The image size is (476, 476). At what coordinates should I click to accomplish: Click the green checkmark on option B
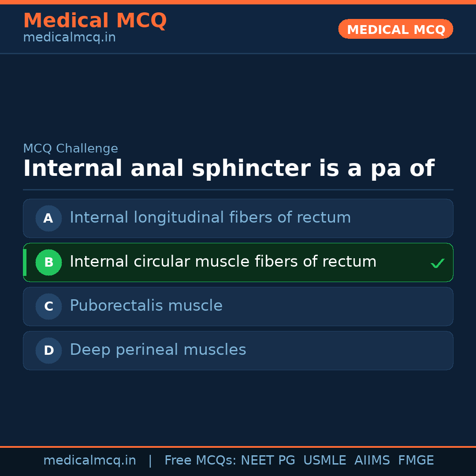pyautogui.click(x=437, y=264)
